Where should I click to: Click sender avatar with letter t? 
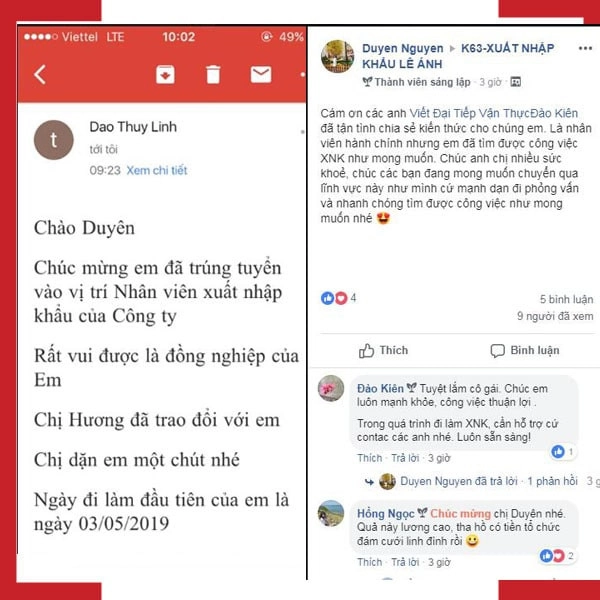(x=54, y=140)
